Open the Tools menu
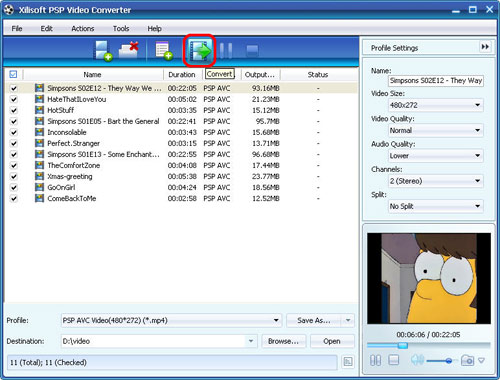This screenshot has width=500, height=380. pyautogui.click(x=121, y=28)
